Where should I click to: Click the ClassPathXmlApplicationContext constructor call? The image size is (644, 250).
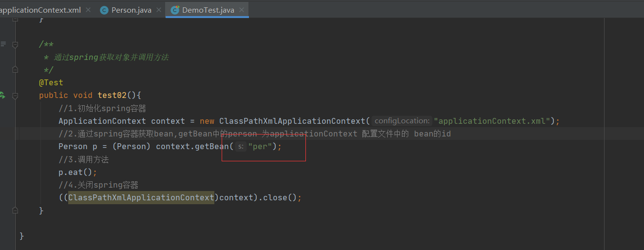click(x=292, y=121)
